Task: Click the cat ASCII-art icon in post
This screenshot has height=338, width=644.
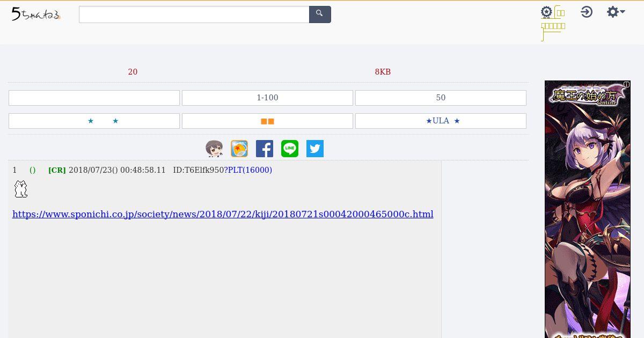Action: tap(20, 189)
